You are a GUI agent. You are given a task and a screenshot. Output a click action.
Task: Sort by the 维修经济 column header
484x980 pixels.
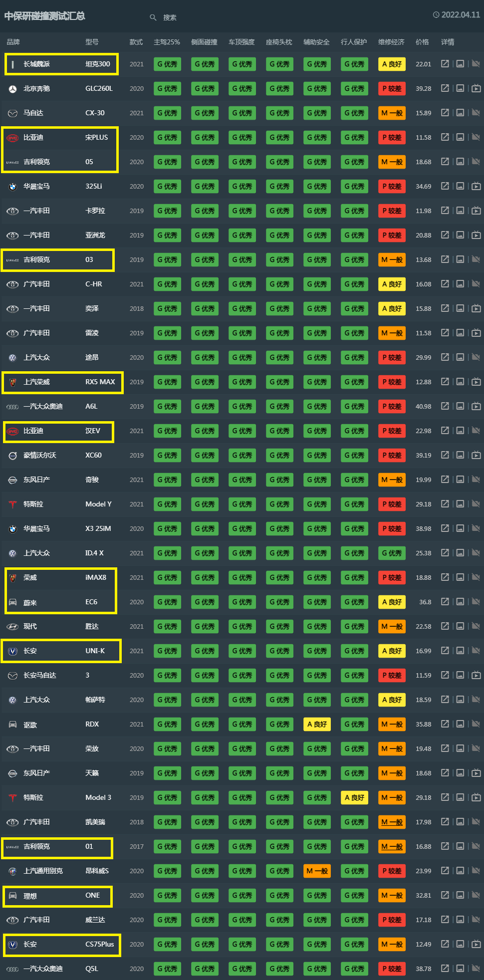click(x=391, y=42)
